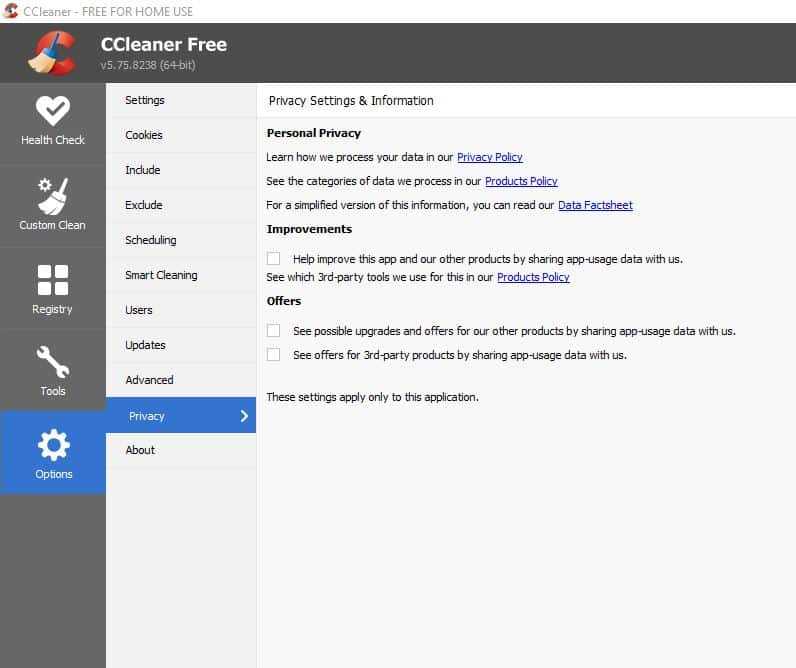Click the 'Improvements' section heading
The width and height of the screenshot is (796, 668).
309,229
